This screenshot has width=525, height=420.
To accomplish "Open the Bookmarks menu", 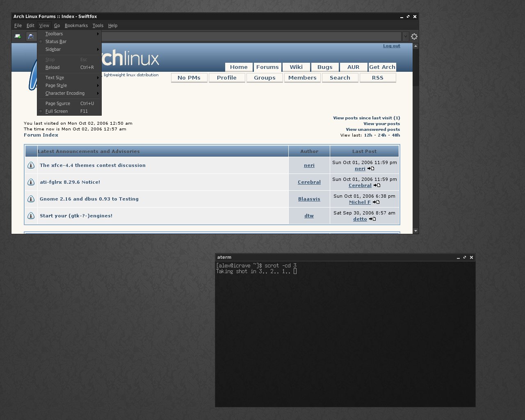I will (x=76, y=25).
